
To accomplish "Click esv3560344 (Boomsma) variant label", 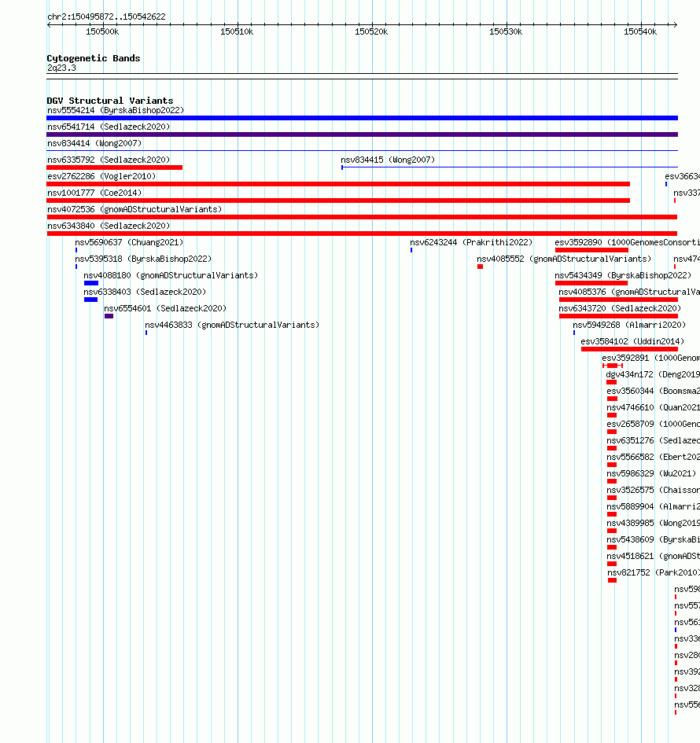I will point(653,391).
